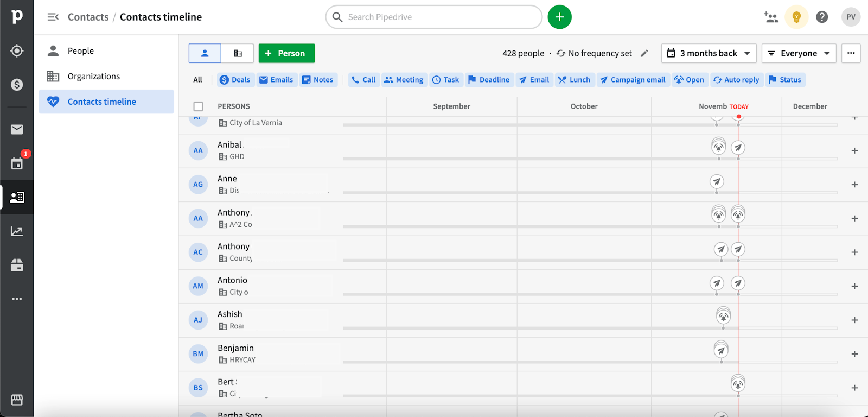Open the HRYCAY organization link
The height and width of the screenshot is (417, 868).
tap(242, 360)
